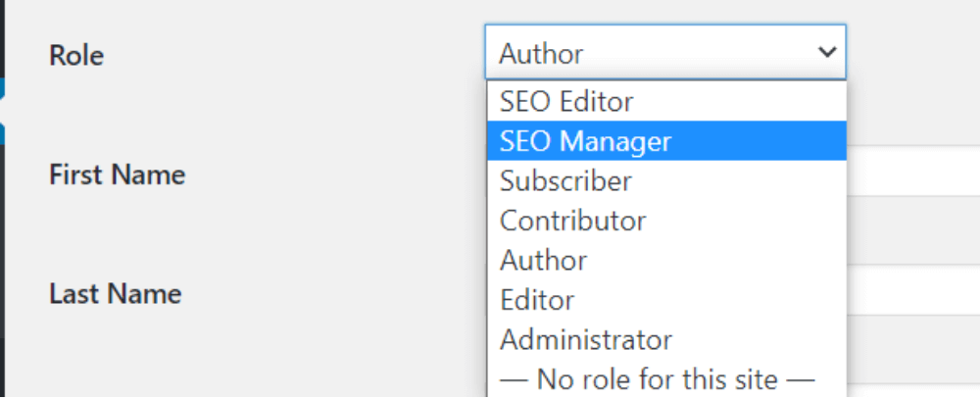Select SEO Editor from role list
This screenshot has height=399, width=980.
[x=666, y=101]
